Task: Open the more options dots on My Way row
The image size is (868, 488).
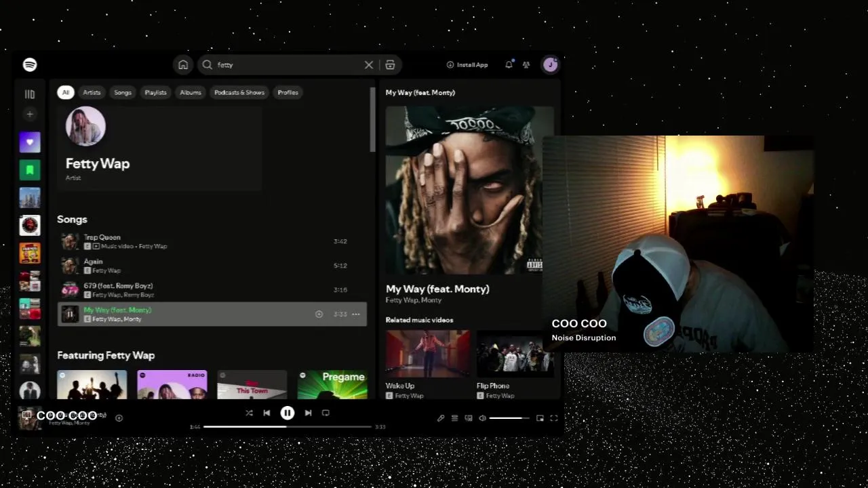Action: pos(356,314)
